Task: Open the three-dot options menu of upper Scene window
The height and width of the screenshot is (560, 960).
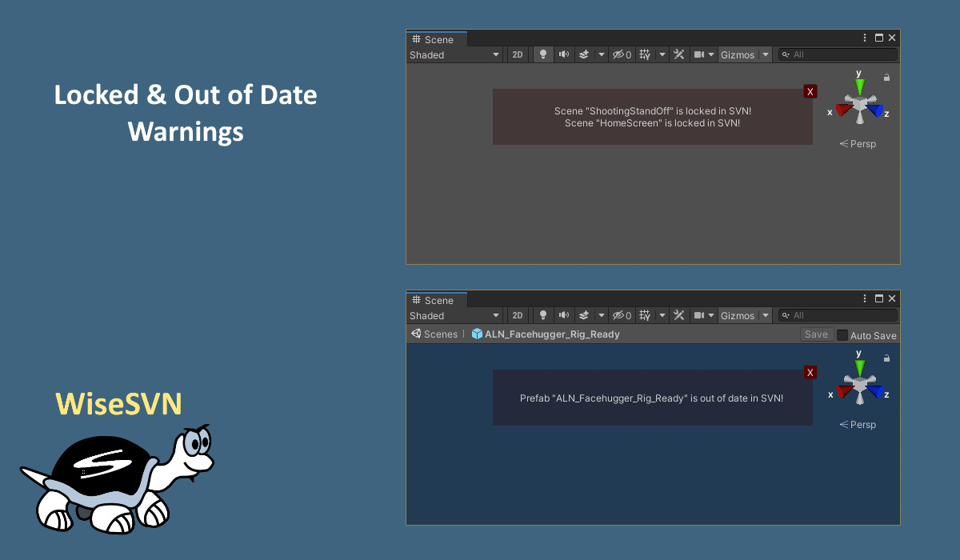Action: coord(865,38)
